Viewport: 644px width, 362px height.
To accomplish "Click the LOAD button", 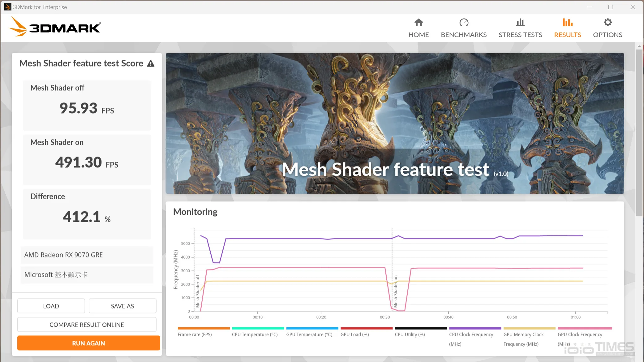I will click(51, 306).
